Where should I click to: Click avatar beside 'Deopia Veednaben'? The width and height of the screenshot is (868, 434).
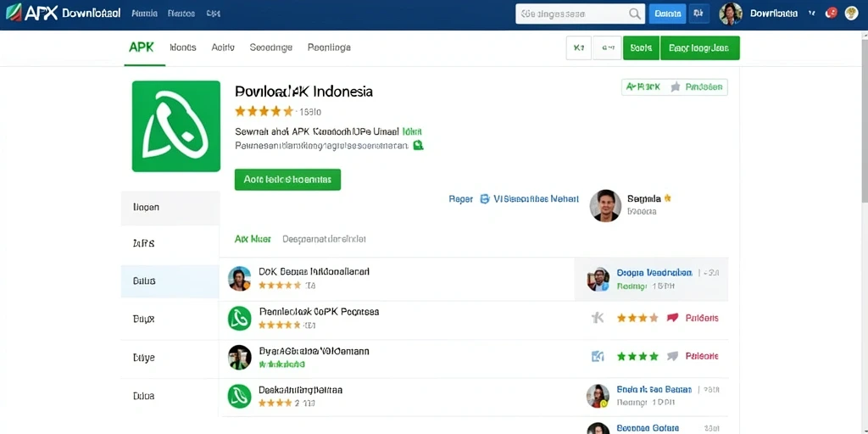pyautogui.click(x=598, y=279)
